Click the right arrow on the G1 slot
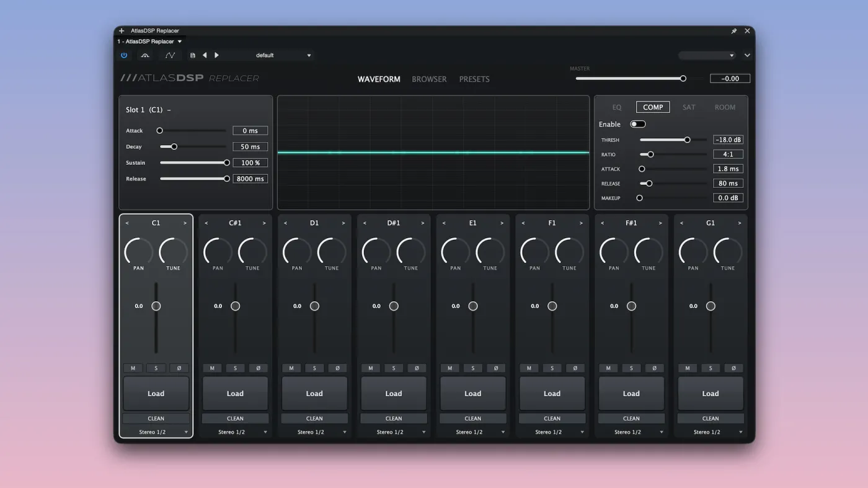Image resolution: width=868 pixels, height=488 pixels. [x=740, y=223]
